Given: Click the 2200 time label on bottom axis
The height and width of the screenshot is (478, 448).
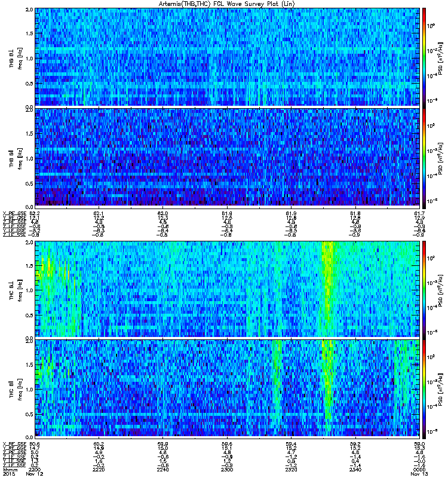Looking at the screenshot, I should coord(35,470).
